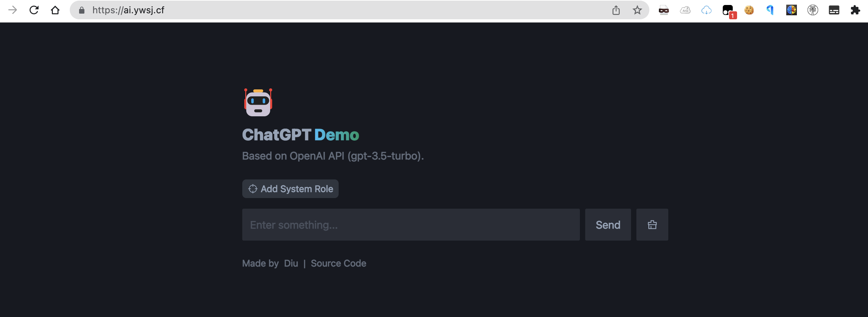Open the cookie extension icon

pos(749,10)
